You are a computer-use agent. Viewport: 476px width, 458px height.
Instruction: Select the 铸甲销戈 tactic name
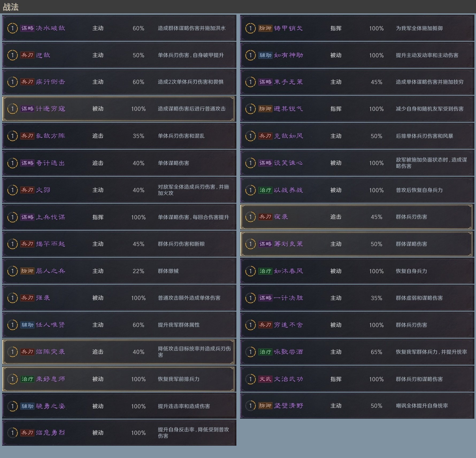[289, 28]
